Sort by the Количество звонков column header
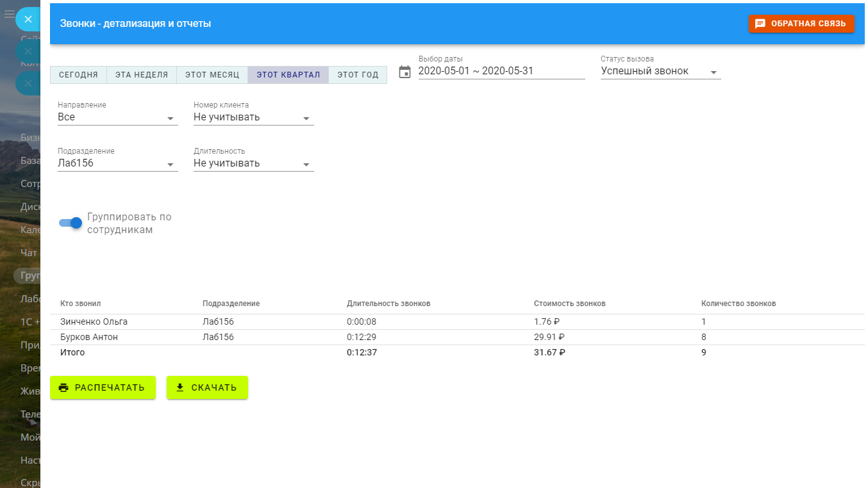This screenshot has height=488, width=868. click(x=739, y=304)
